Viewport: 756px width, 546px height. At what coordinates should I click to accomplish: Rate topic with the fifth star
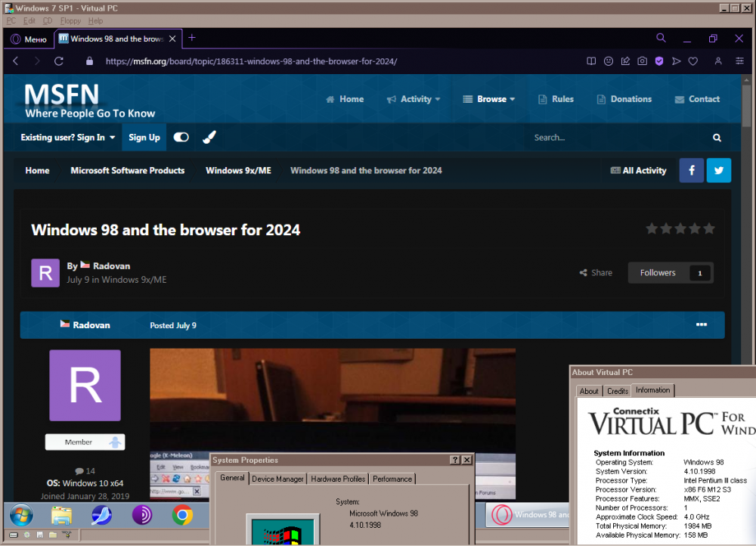click(x=708, y=228)
